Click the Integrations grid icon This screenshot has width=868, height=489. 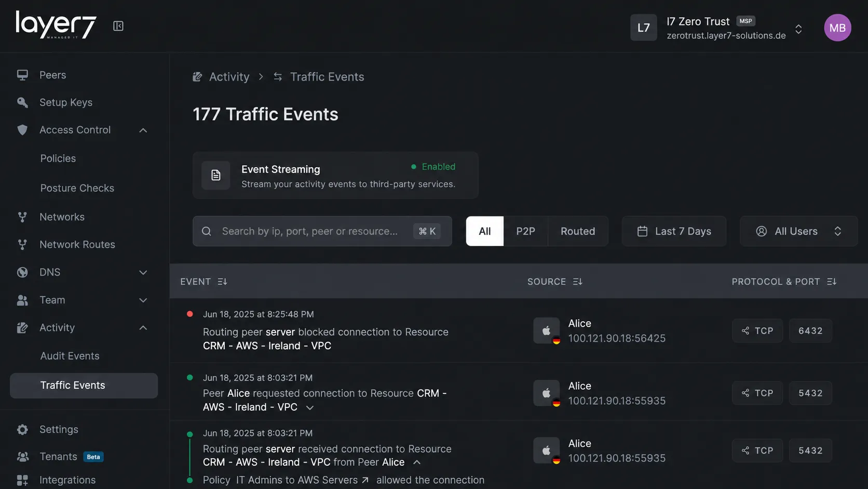(x=22, y=480)
